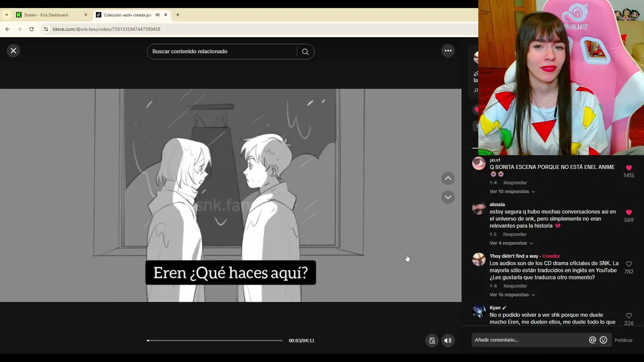Close the TikTok Colección tab

click(x=166, y=15)
